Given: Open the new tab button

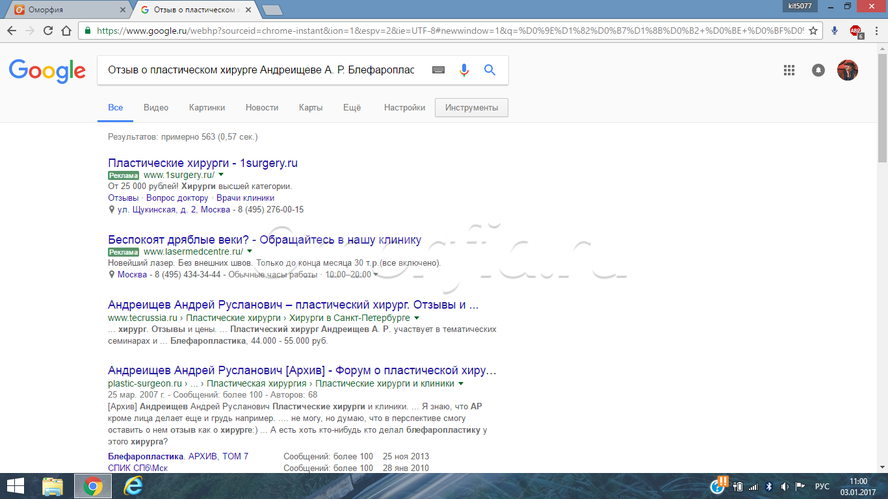Looking at the screenshot, I should pyautogui.click(x=272, y=10).
